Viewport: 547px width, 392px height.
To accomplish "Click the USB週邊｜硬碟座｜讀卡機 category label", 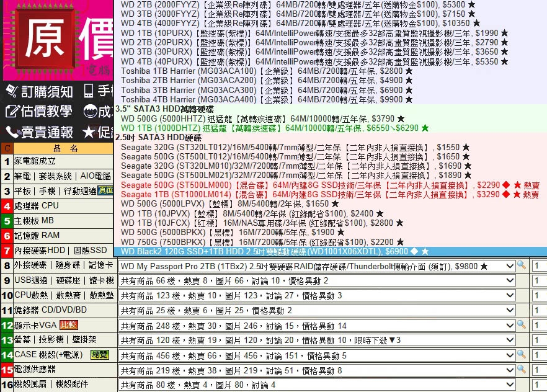I will click(64, 280).
